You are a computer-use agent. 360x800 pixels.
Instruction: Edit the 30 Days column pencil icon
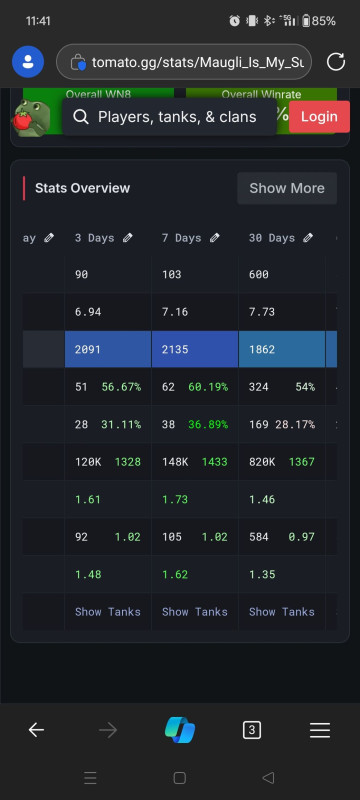coord(307,238)
